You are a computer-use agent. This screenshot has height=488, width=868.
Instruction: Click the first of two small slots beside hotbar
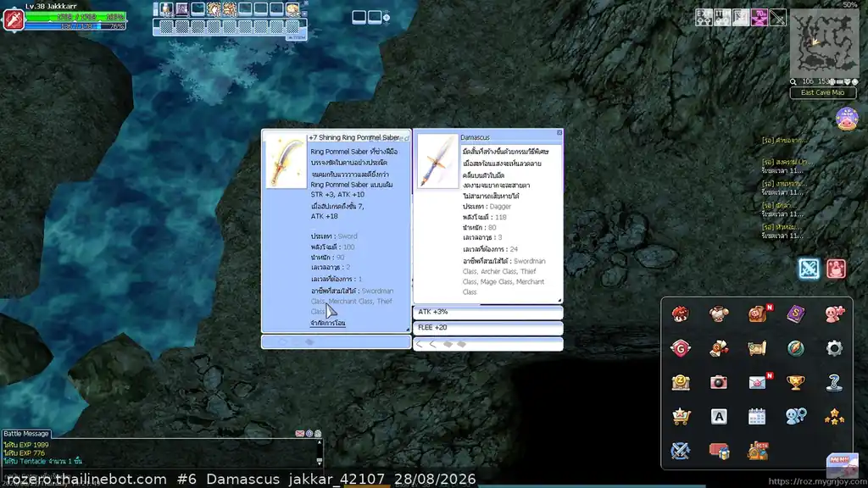coord(359,17)
